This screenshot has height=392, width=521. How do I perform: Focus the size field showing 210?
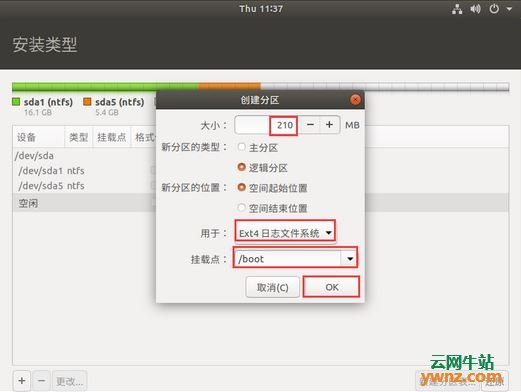coord(266,125)
